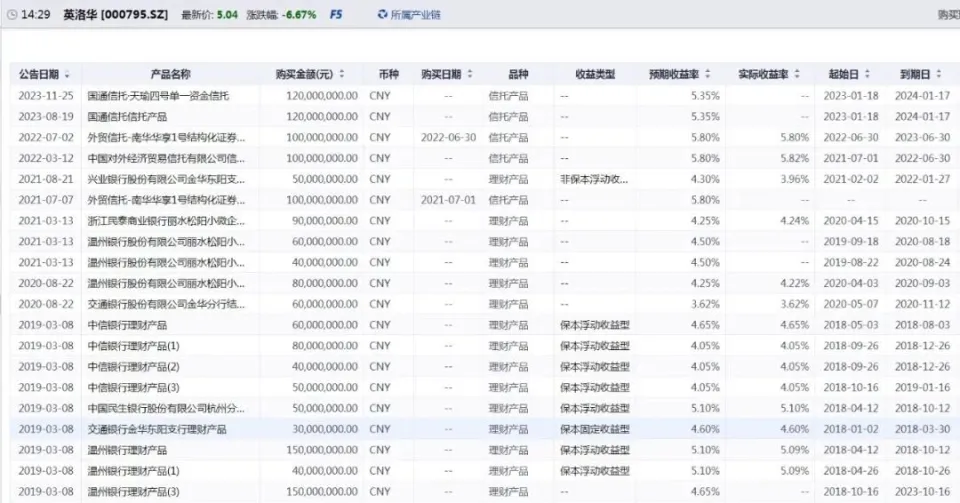
Task: Sort by 起始日 column arrow
Action: [x=867, y=75]
